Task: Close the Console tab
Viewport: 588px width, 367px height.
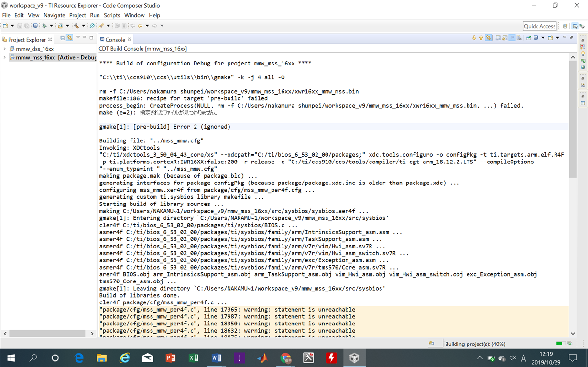Action: (x=129, y=39)
